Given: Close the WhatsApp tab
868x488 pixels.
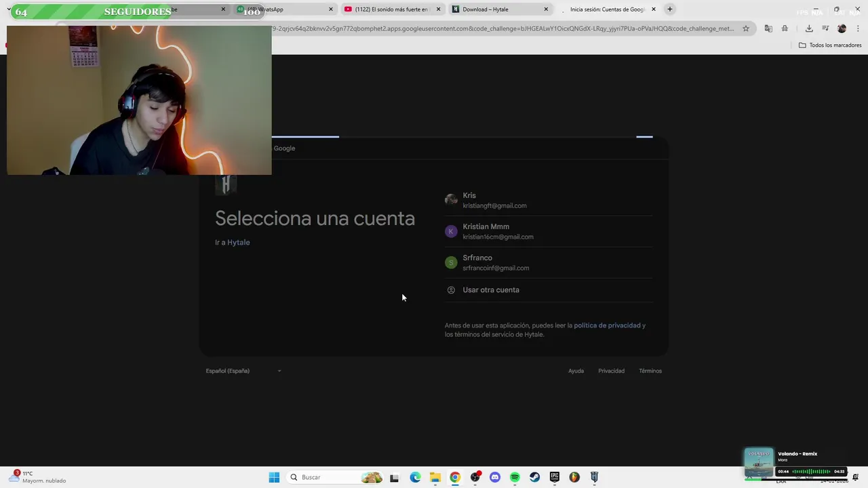Looking at the screenshot, I should coord(331,9).
